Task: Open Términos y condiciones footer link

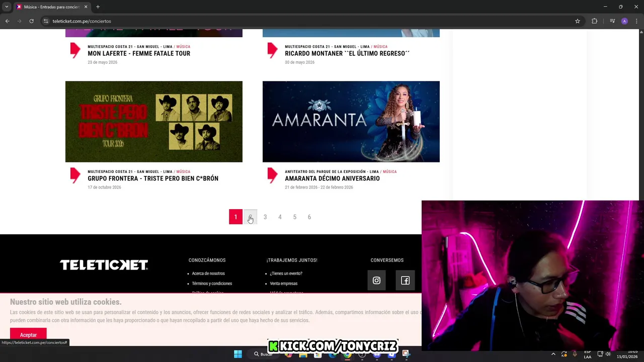Action: pyautogui.click(x=212, y=284)
